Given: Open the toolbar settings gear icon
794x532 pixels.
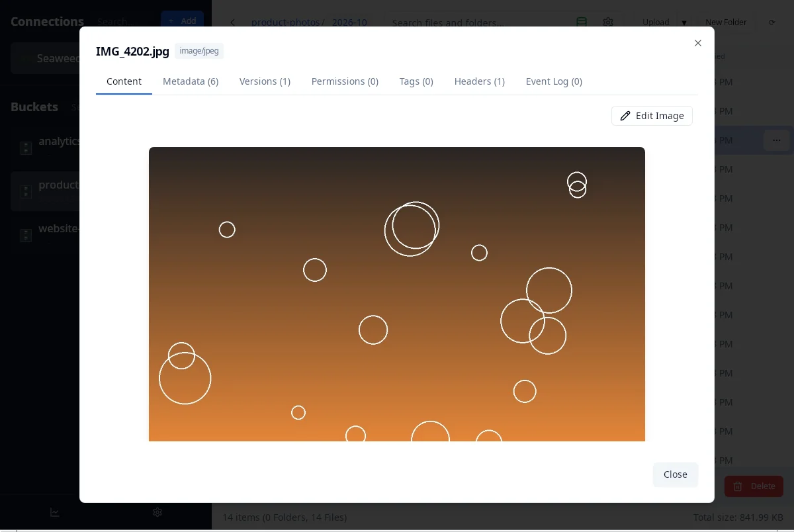Looking at the screenshot, I should click(x=608, y=22).
